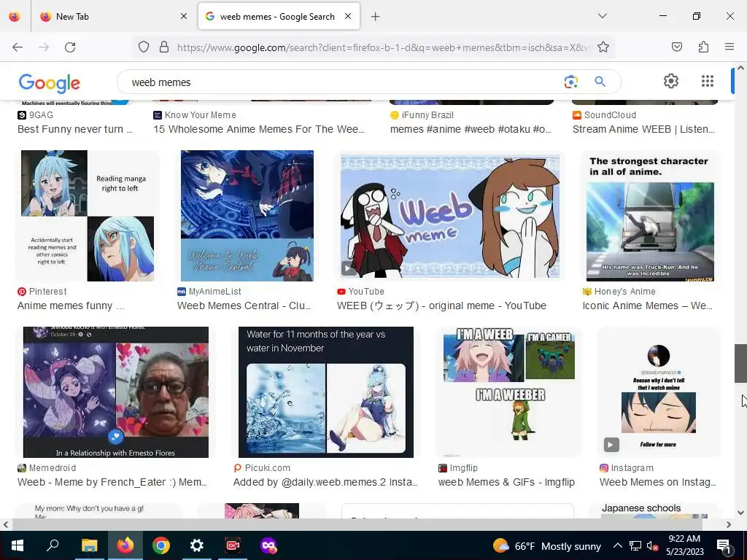Launch Google Chrome from the taskbar
Image resolution: width=747 pixels, height=560 pixels.
coord(161,545)
